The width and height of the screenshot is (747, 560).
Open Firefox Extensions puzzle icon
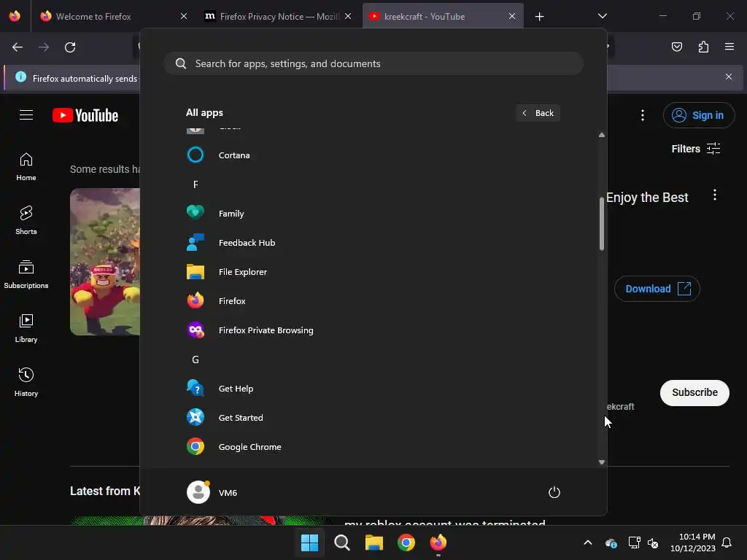(703, 47)
